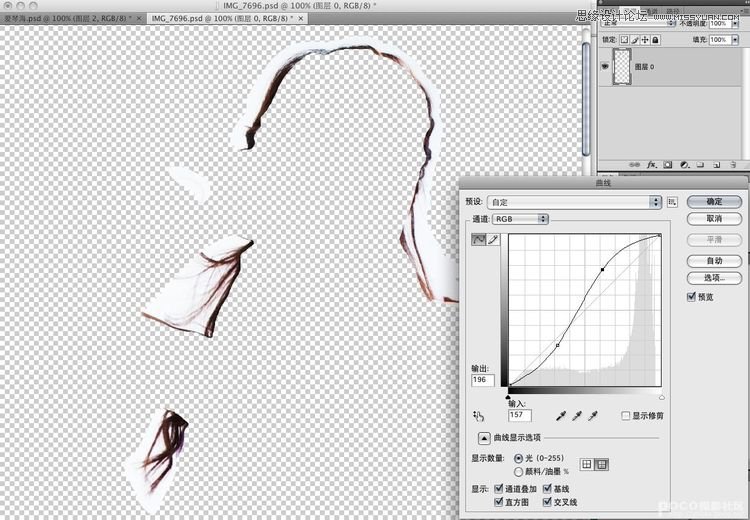This screenshot has width=750, height=520.
Task: Enable the 显示修剪 show clipping checkbox
Action: point(625,415)
